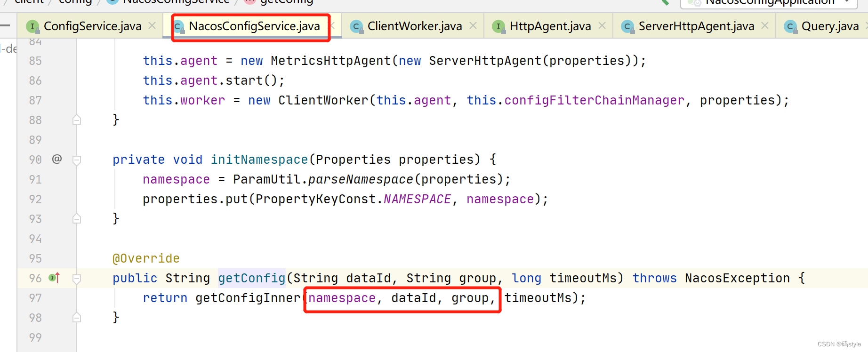This screenshot has height=352, width=868.
Task: Click line number 85 in the gutter
Action: pyautogui.click(x=35, y=61)
